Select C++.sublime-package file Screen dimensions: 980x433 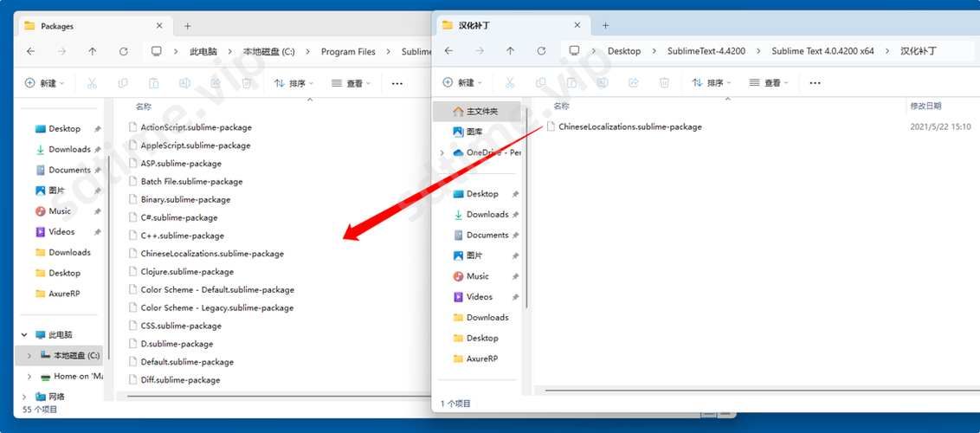coord(183,236)
